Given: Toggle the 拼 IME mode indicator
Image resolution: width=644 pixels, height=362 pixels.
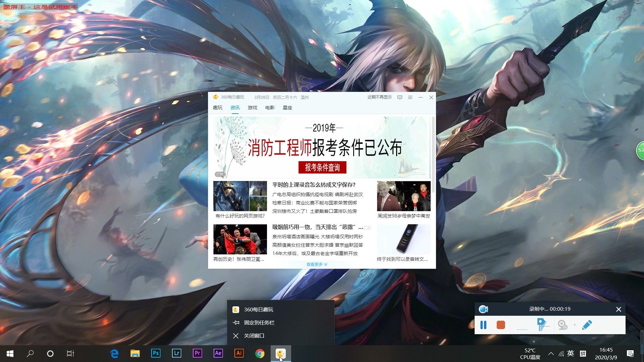Looking at the screenshot, I should click(x=583, y=353).
